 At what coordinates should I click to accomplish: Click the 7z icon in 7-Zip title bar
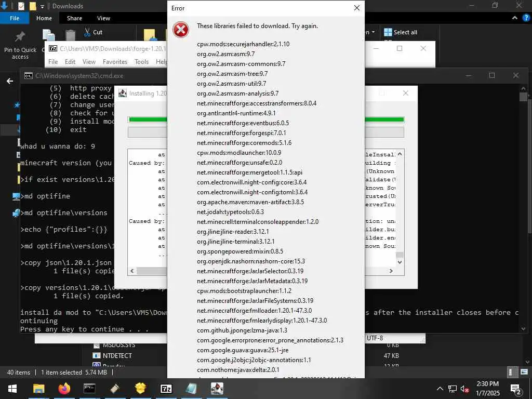pyautogui.click(x=53, y=48)
